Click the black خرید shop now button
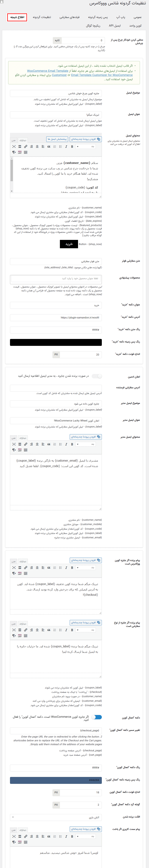 click(69, 244)
